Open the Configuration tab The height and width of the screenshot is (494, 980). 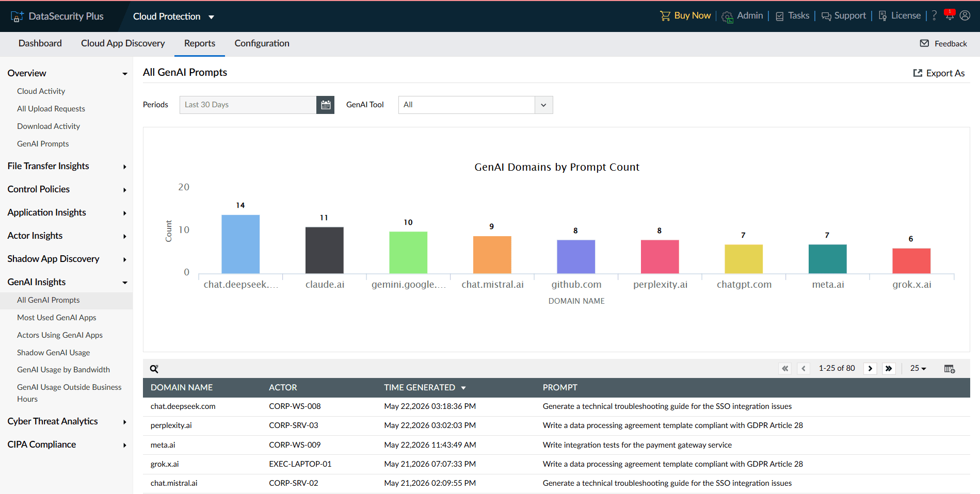click(x=262, y=43)
